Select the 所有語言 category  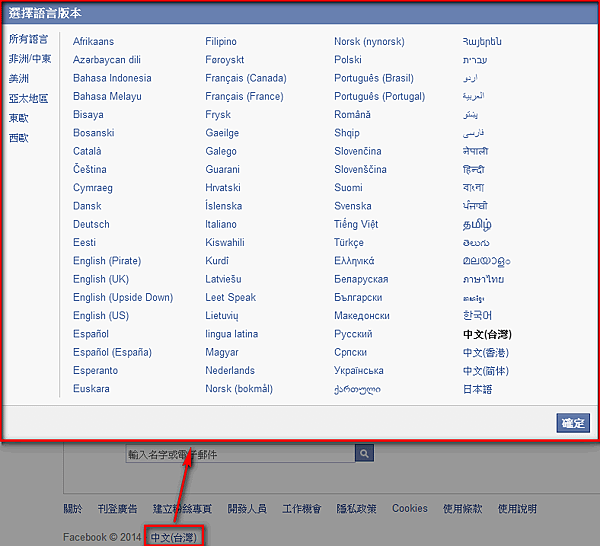pos(28,39)
